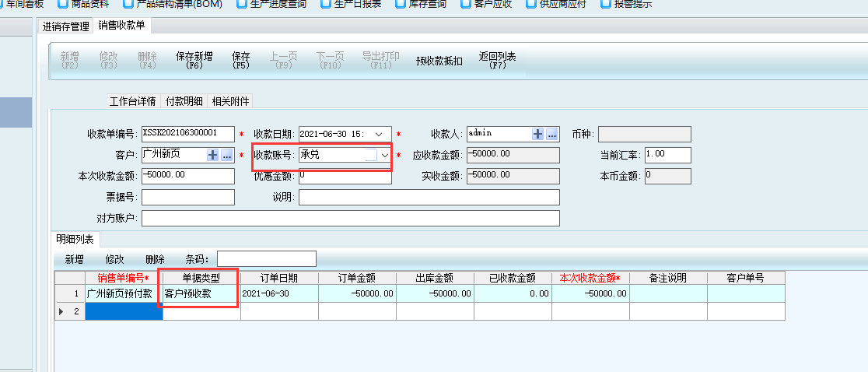Click the 新增 button in 明细列表 toolbar
The height and width of the screenshot is (372, 868).
75,259
